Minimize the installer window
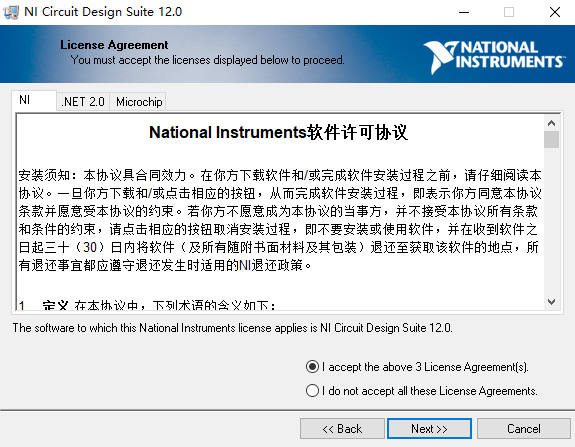The width and height of the screenshot is (575, 447). (x=464, y=12)
